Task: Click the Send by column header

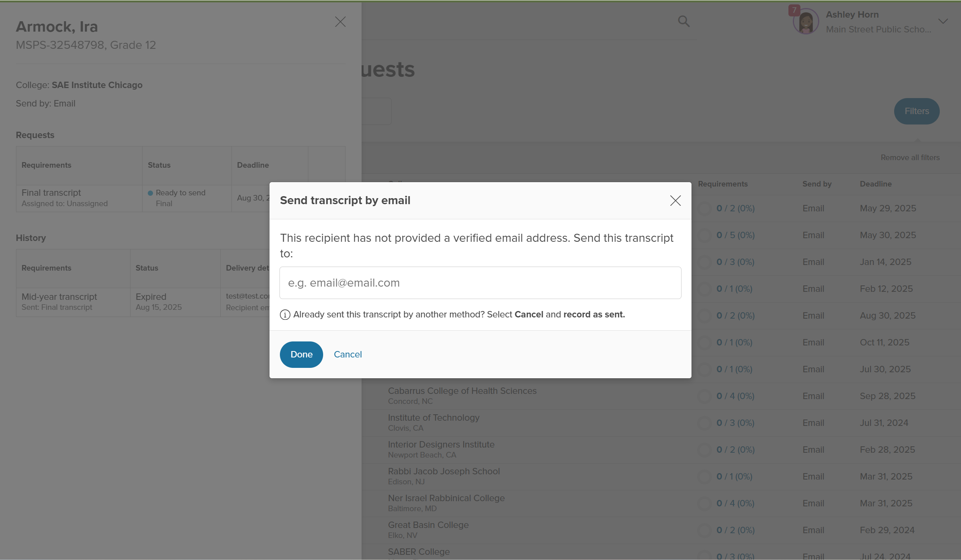Action: coord(817,184)
